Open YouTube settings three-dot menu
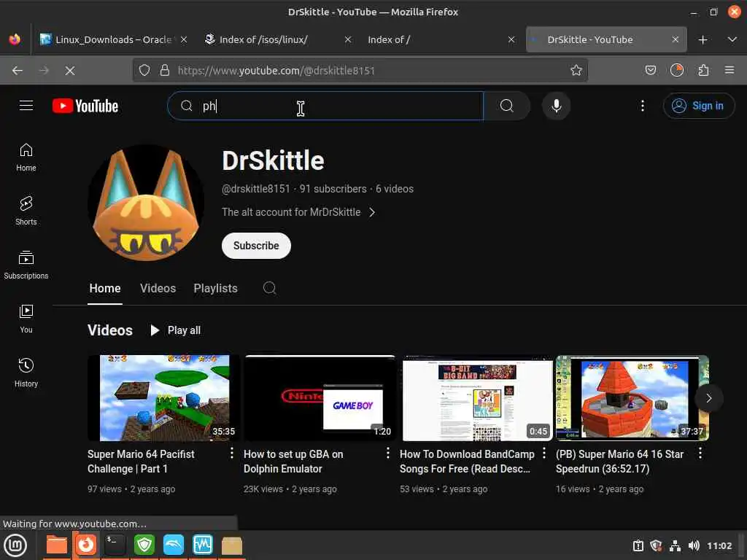 click(642, 106)
